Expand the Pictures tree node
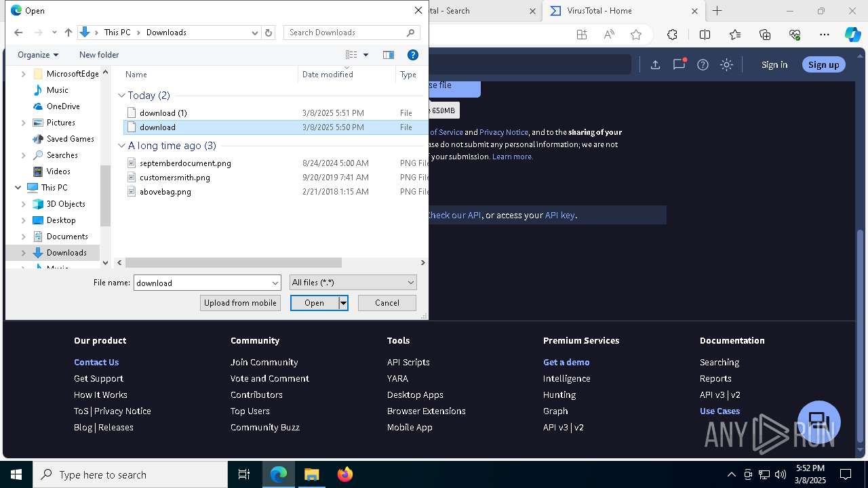 (24, 123)
